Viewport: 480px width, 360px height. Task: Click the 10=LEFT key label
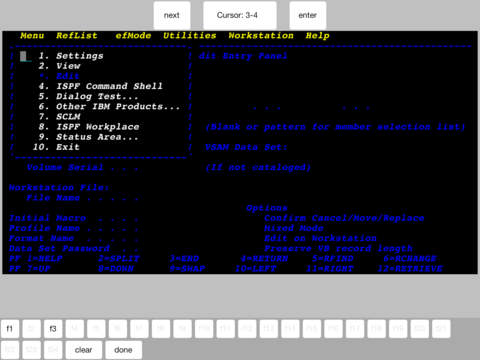[255, 269]
